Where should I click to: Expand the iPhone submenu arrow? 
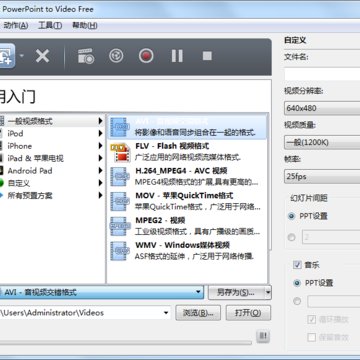(x=100, y=146)
